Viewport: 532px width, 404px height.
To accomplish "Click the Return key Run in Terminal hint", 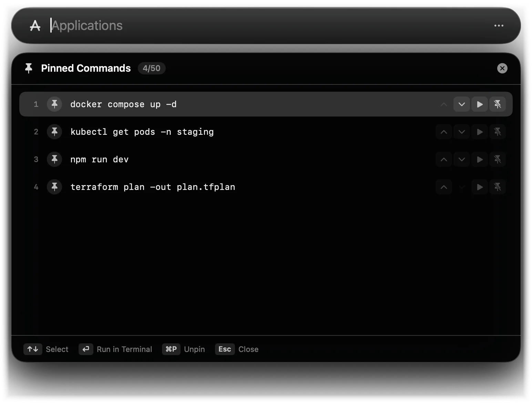I will (86, 349).
